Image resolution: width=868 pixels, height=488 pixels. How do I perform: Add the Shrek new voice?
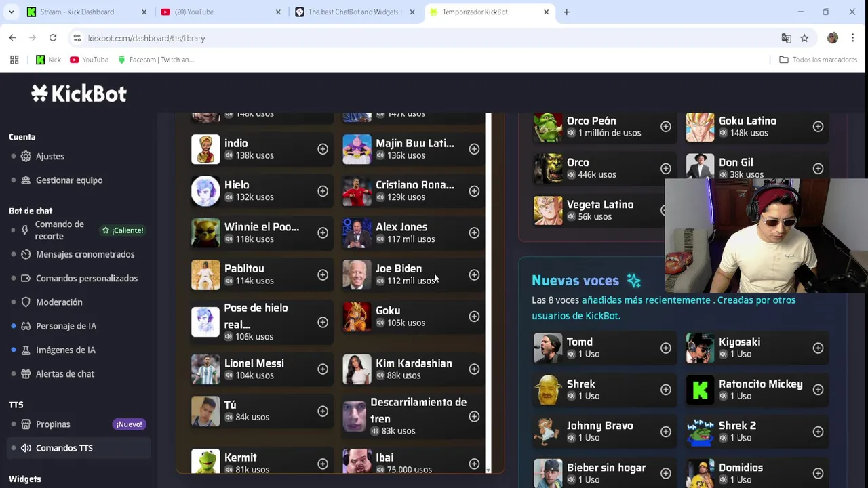click(x=666, y=390)
